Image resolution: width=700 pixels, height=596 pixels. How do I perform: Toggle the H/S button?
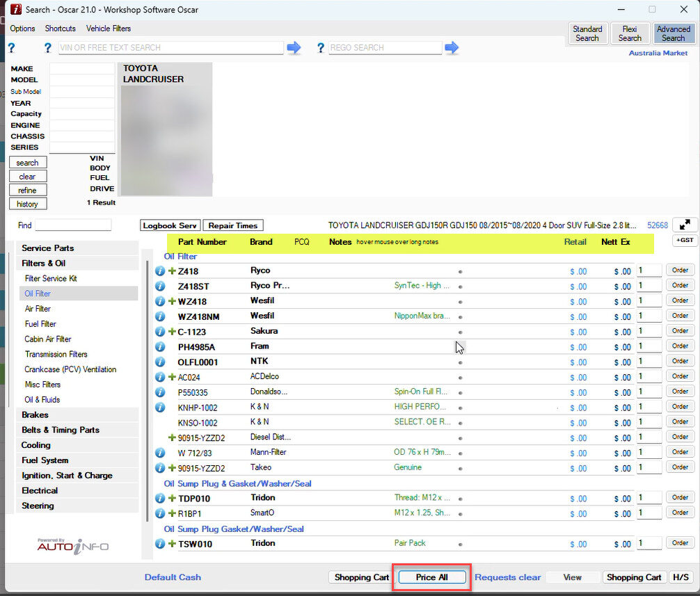pos(681,577)
